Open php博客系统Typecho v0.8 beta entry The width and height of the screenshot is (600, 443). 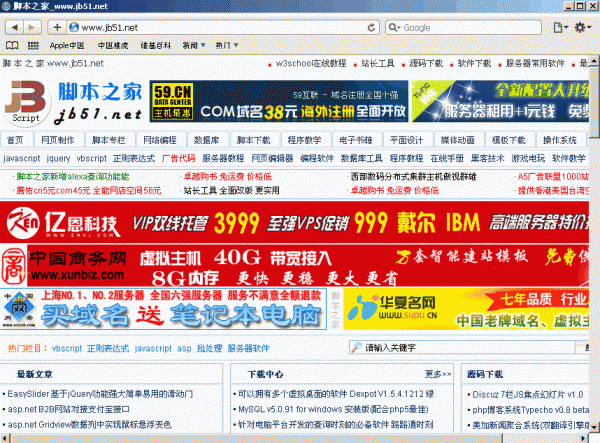pyautogui.click(x=530, y=410)
